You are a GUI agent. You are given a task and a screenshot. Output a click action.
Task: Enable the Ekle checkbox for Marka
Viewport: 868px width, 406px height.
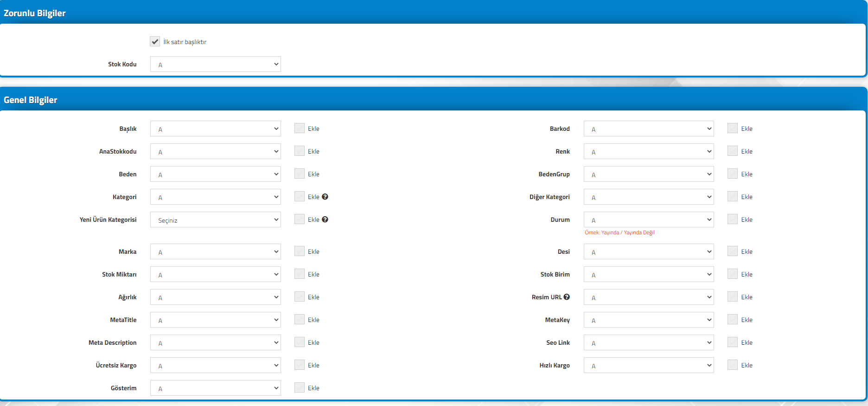tap(300, 251)
